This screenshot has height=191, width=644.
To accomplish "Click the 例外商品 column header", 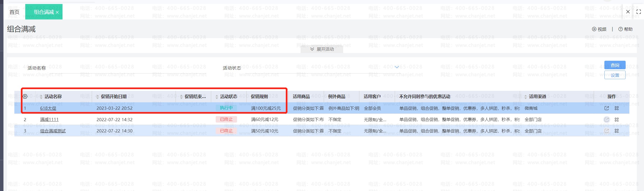I will tap(336, 96).
